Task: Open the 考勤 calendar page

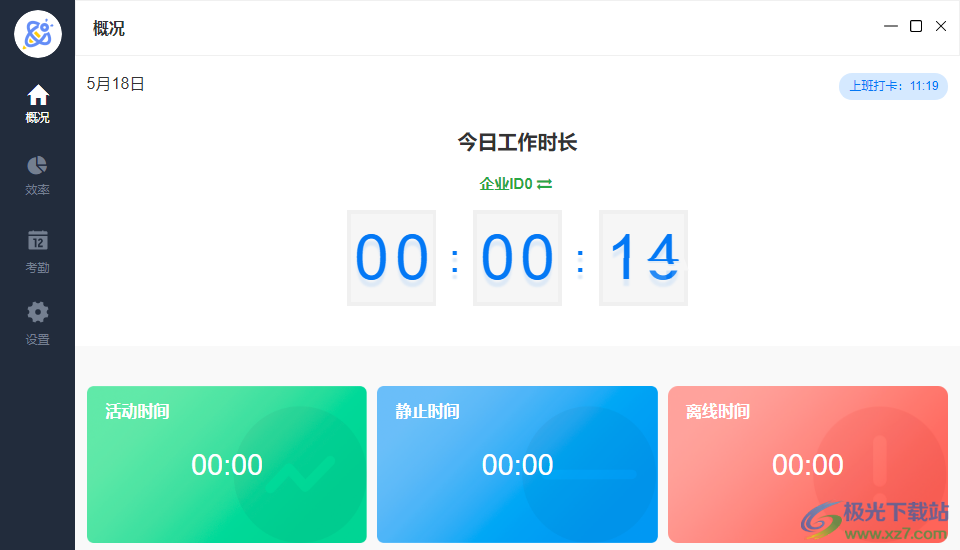Action: click(x=37, y=252)
